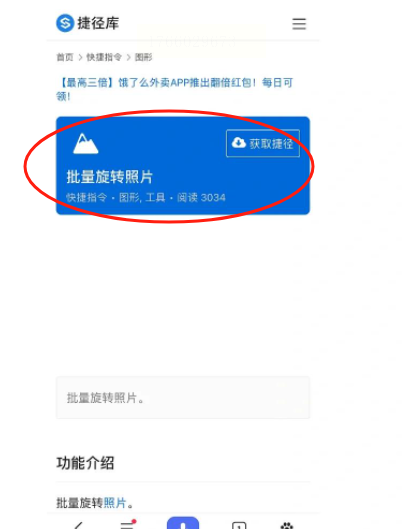Open the hamburger menu at top right

299,24
